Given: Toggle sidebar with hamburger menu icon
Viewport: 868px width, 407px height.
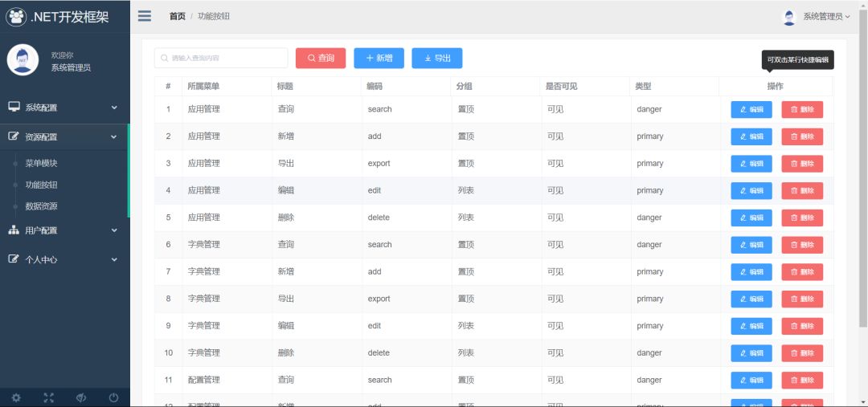Looking at the screenshot, I should (x=145, y=16).
